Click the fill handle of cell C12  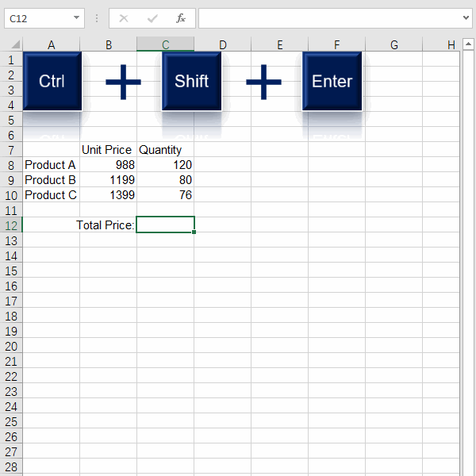pos(194,232)
